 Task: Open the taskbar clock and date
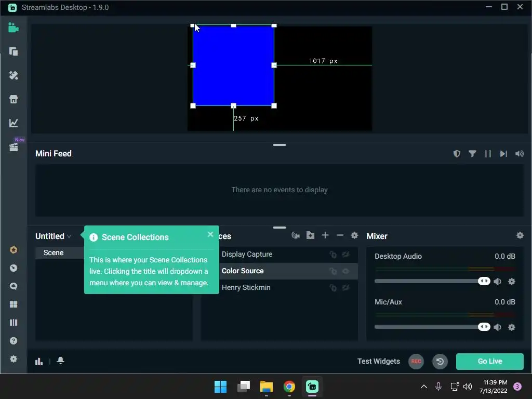[x=494, y=387]
